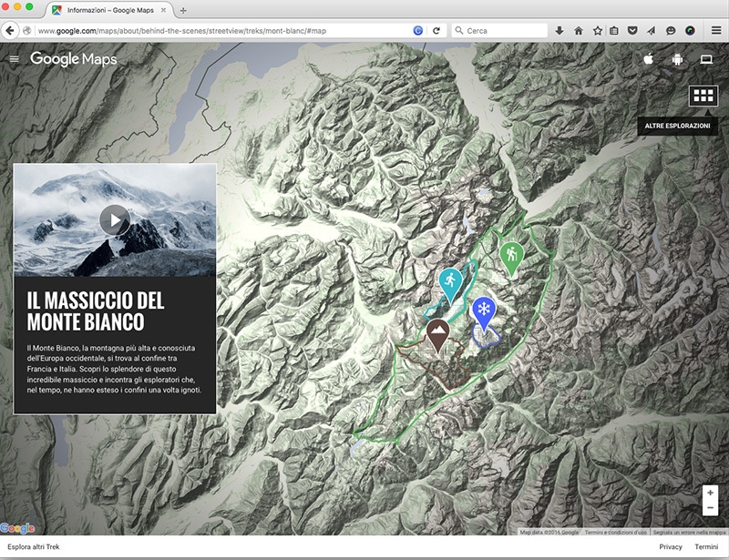Click the Cerca search field
Image resolution: width=729 pixels, height=560 pixels.
(x=499, y=31)
